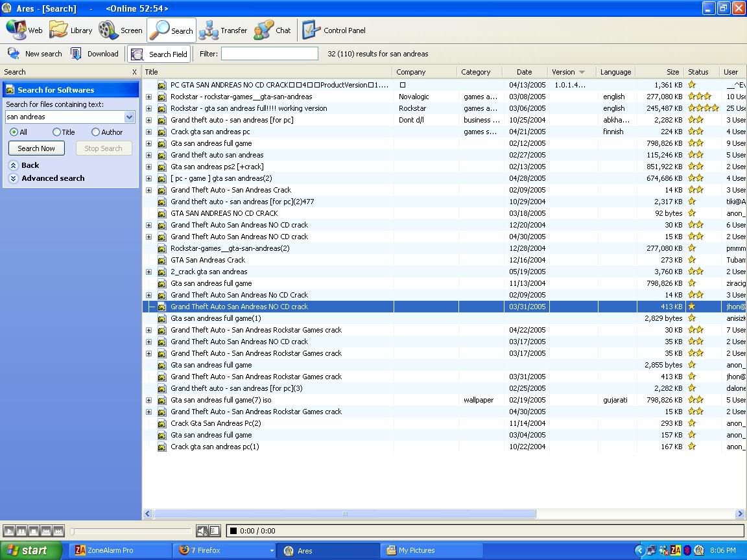
Task: Click the volume speaker icon
Action: click(202, 530)
